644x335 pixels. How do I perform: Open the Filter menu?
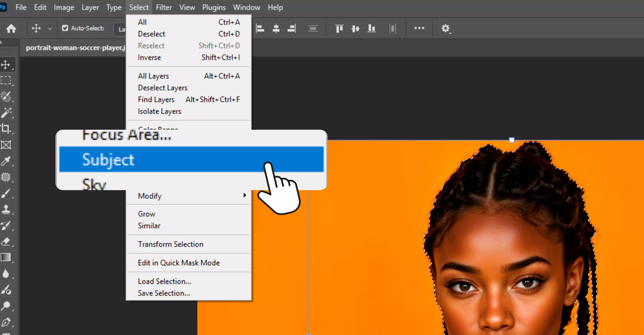click(x=164, y=8)
